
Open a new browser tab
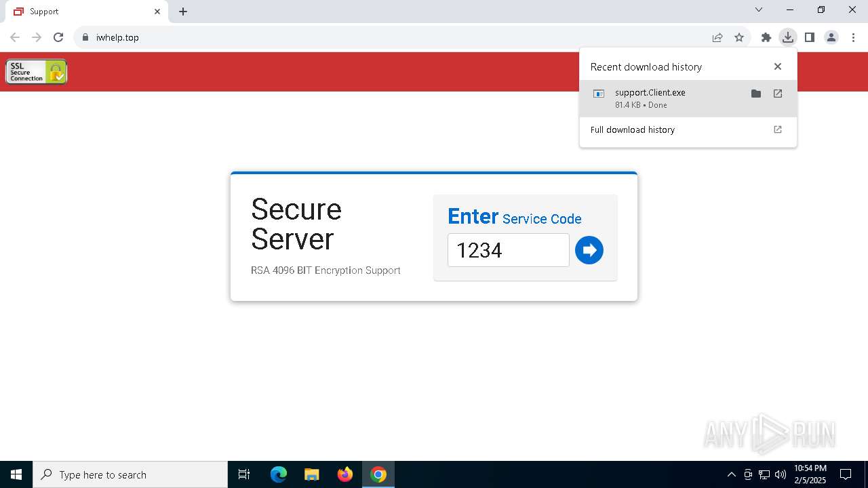[x=183, y=12]
